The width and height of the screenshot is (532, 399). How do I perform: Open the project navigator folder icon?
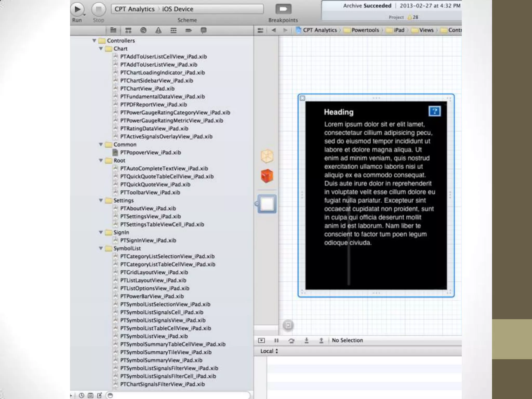tap(113, 30)
